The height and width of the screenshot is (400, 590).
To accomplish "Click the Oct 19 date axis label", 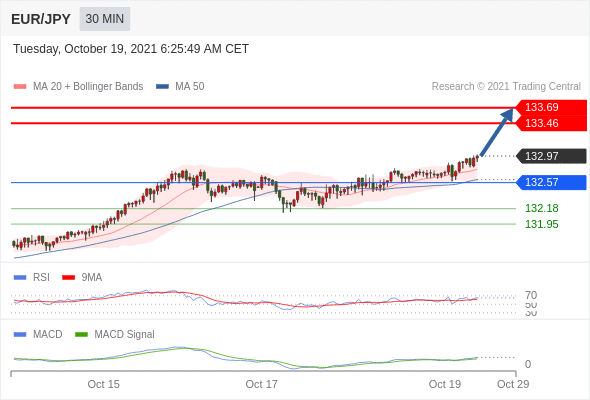I will (x=445, y=384).
